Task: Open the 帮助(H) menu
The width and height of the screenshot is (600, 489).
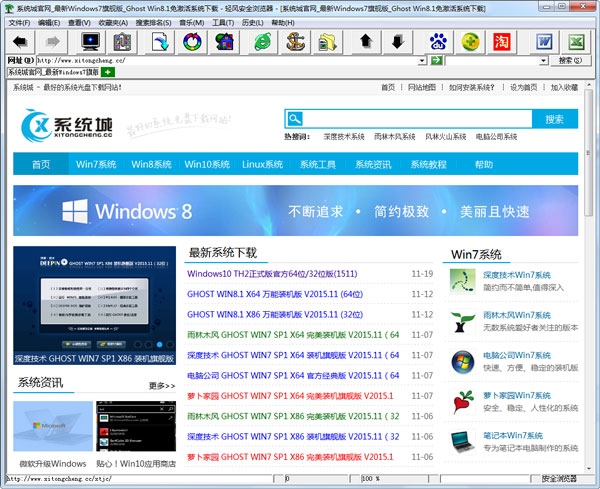Action: tap(283, 23)
